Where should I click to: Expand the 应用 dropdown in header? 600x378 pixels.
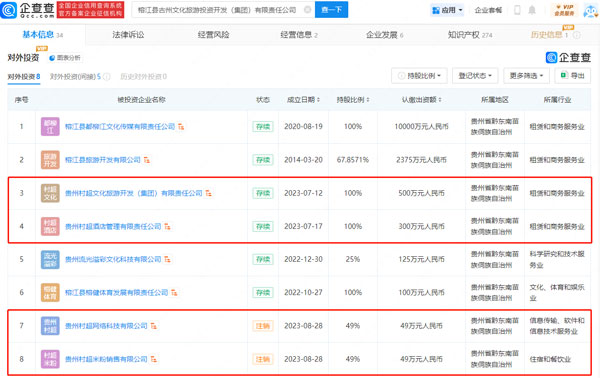(x=447, y=10)
